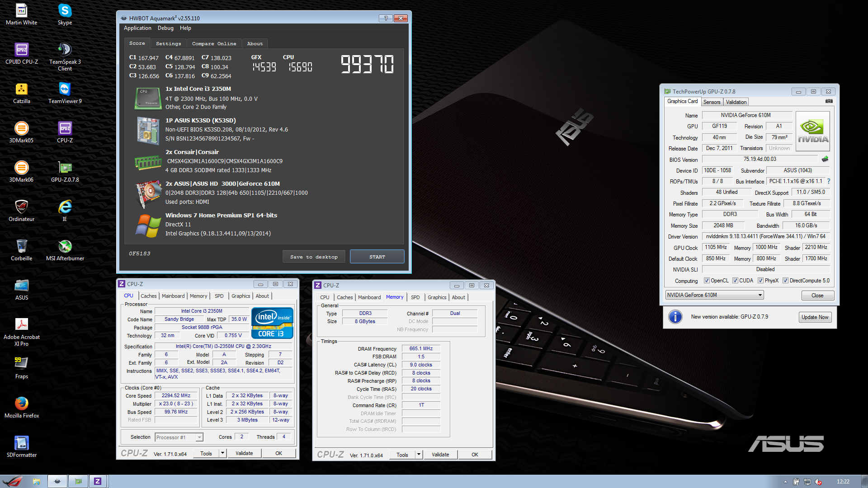Toggle the OpenCL checkbox in GPU-Z

point(707,281)
